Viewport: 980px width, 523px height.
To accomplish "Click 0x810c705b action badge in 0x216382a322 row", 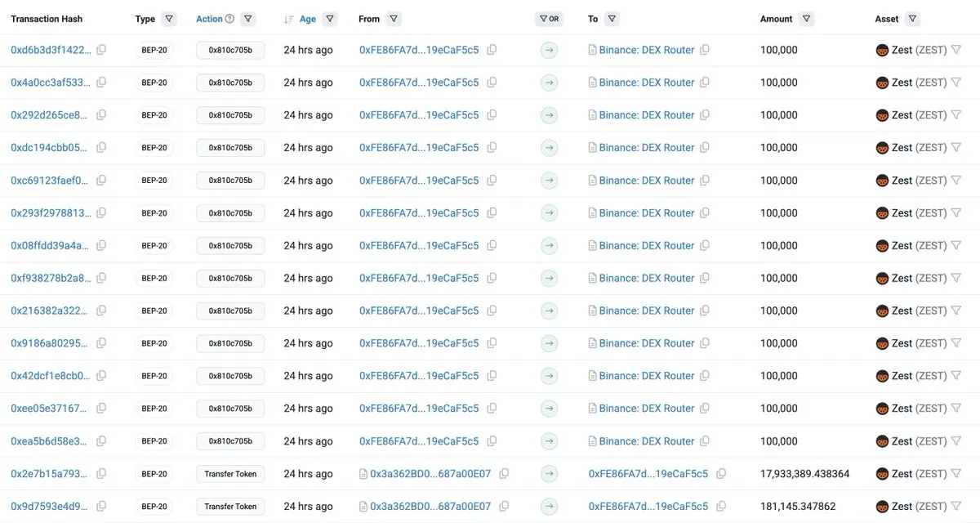I will point(230,311).
